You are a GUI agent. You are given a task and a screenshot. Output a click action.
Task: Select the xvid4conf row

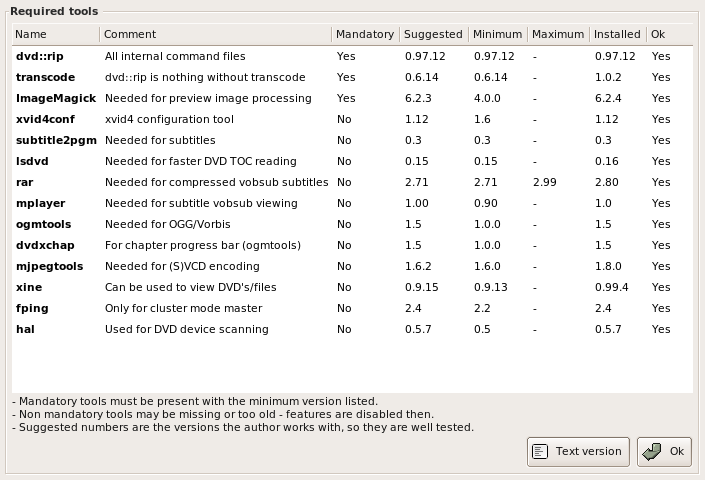(352, 119)
